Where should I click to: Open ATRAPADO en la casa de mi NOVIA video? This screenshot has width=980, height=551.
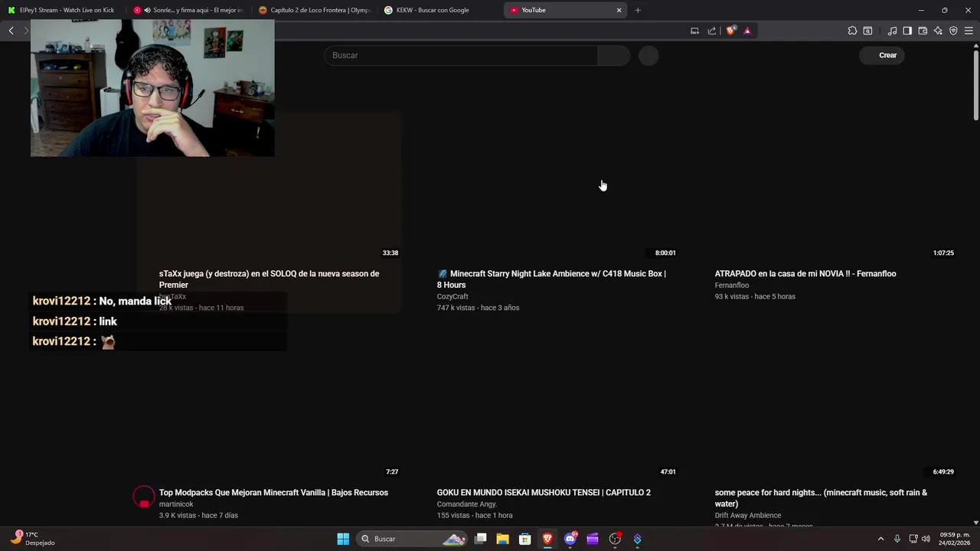pyautogui.click(x=805, y=274)
